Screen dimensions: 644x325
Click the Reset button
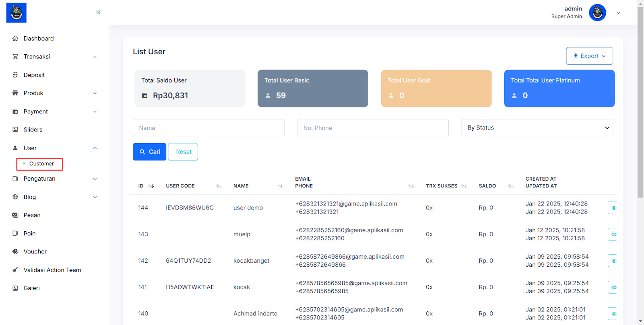184,152
